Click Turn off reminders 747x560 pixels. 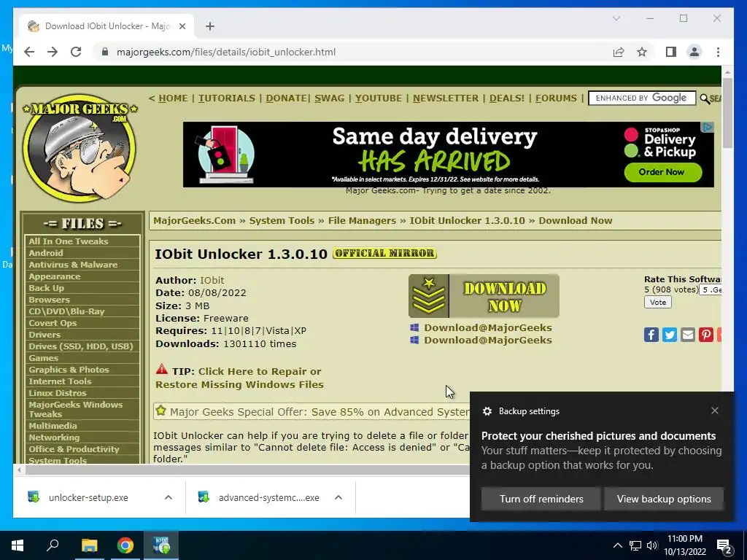click(541, 499)
